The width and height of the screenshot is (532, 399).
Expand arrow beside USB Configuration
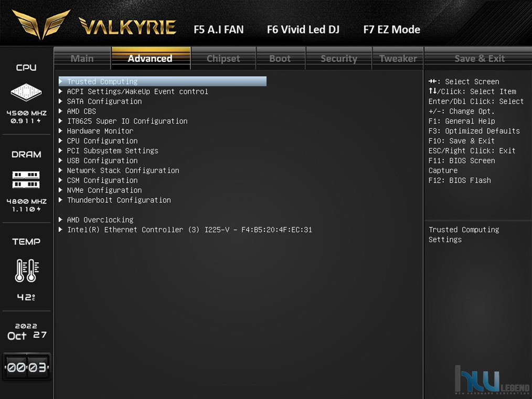61,160
